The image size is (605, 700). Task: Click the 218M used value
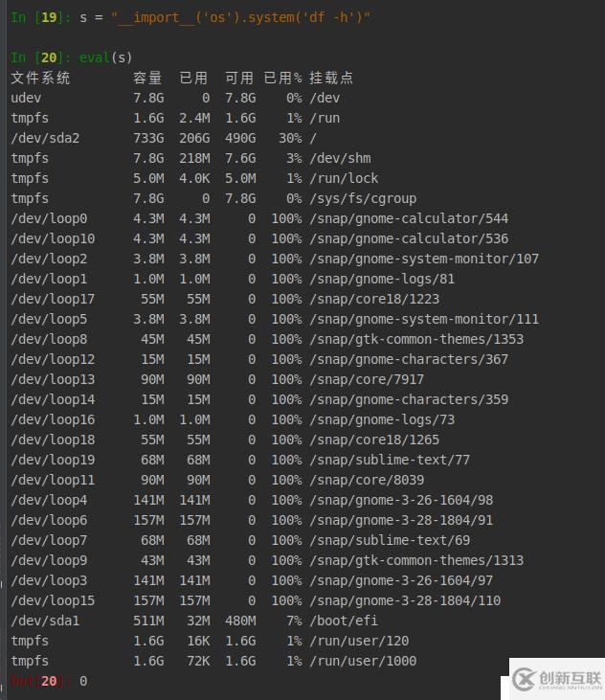click(194, 158)
